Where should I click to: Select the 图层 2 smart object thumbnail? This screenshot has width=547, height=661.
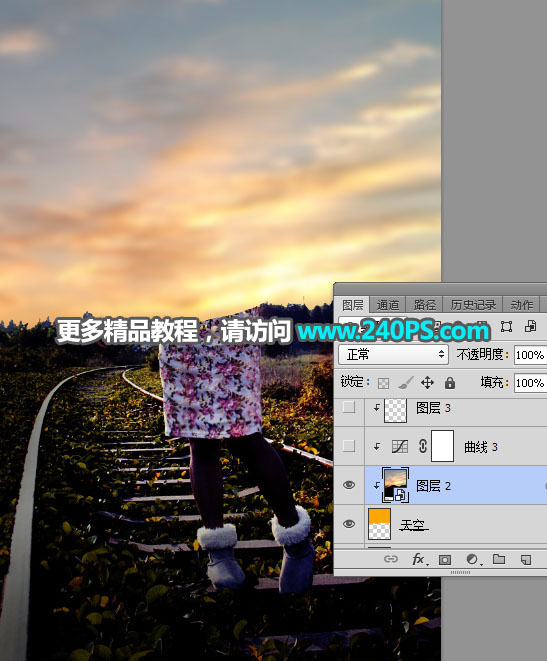396,485
